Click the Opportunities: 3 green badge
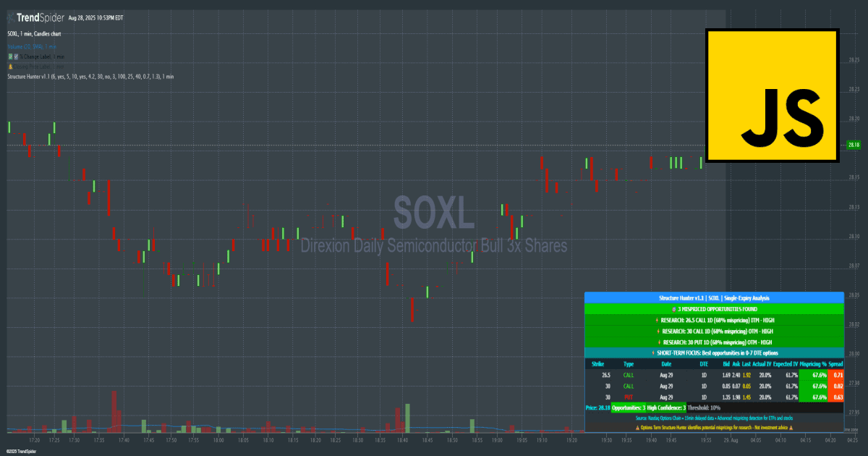 tap(629, 408)
